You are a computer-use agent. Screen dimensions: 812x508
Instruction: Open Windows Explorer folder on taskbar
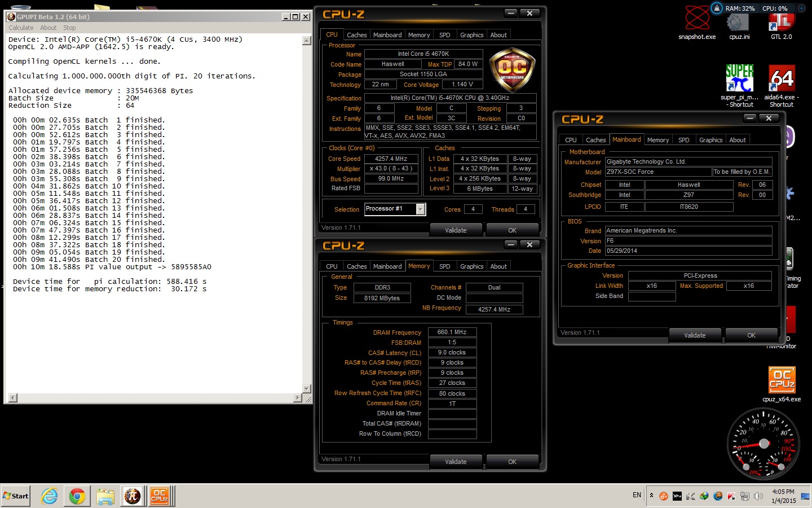pos(105,496)
